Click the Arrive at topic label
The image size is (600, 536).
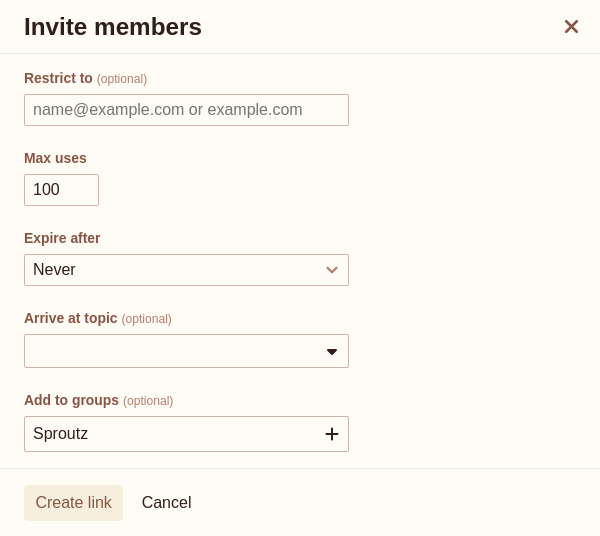tap(71, 318)
